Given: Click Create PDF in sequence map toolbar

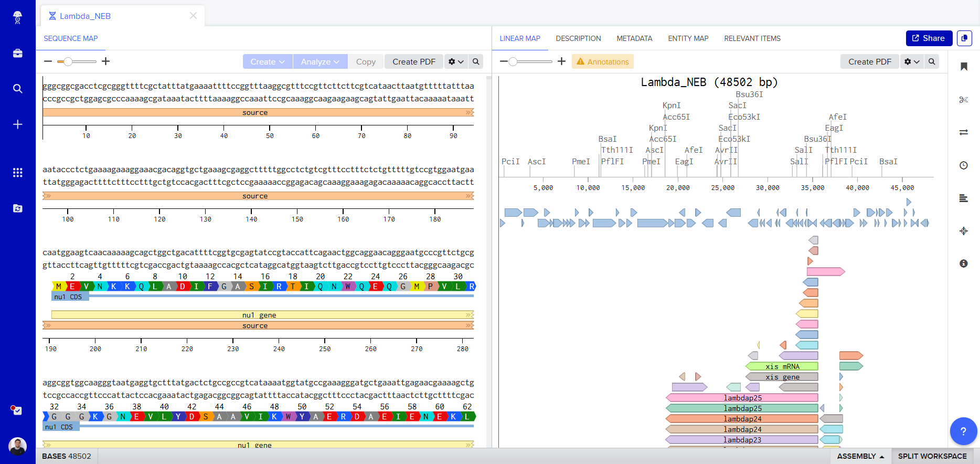Looking at the screenshot, I should point(413,62).
